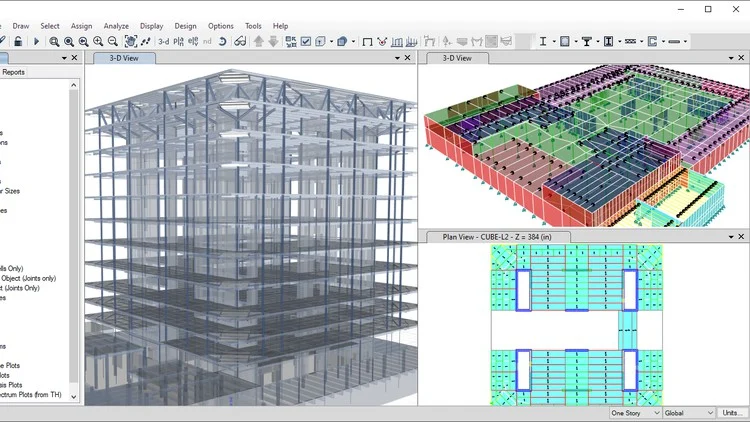The width and height of the screenshot is (750, 422).
Task: Open the Design menu
Action: point(185,26)
